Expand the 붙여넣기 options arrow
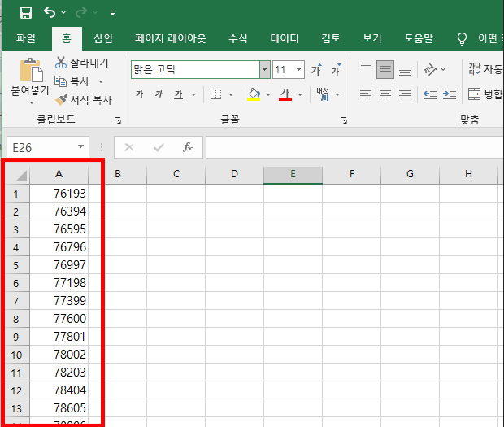This screenshot has height=427, width=504. point(32,103)
